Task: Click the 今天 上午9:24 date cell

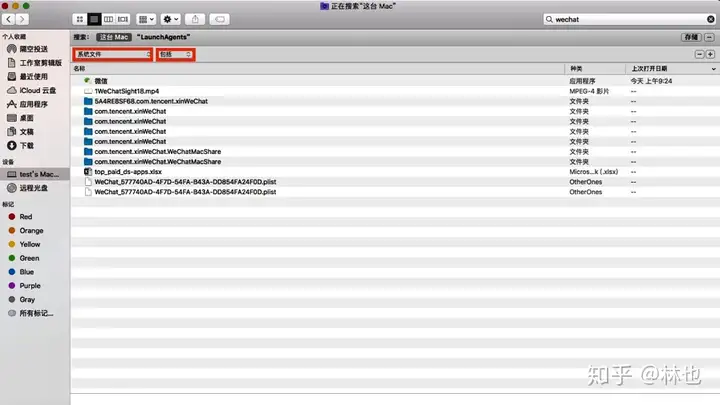Action: coord(651,81)
